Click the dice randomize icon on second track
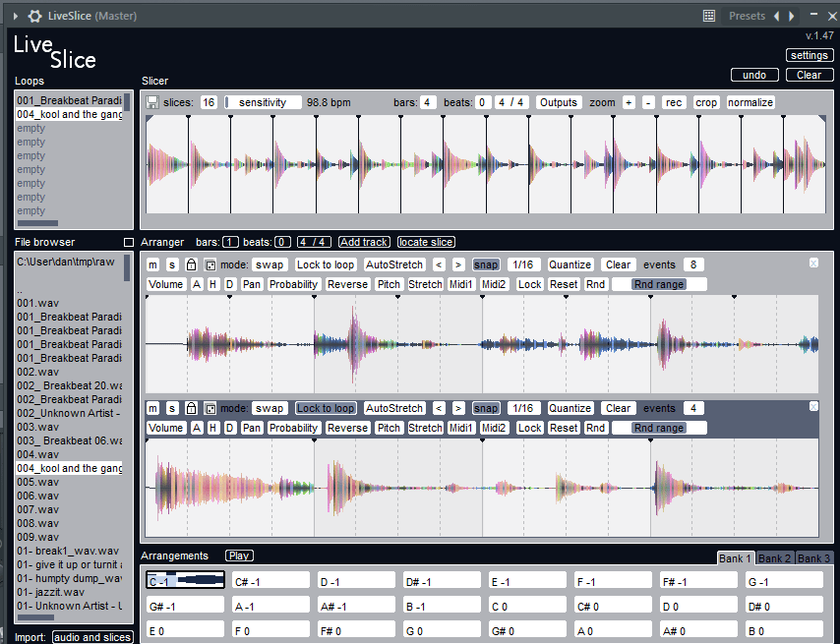This screenshot has height=644, width=840. click(210, 409)
